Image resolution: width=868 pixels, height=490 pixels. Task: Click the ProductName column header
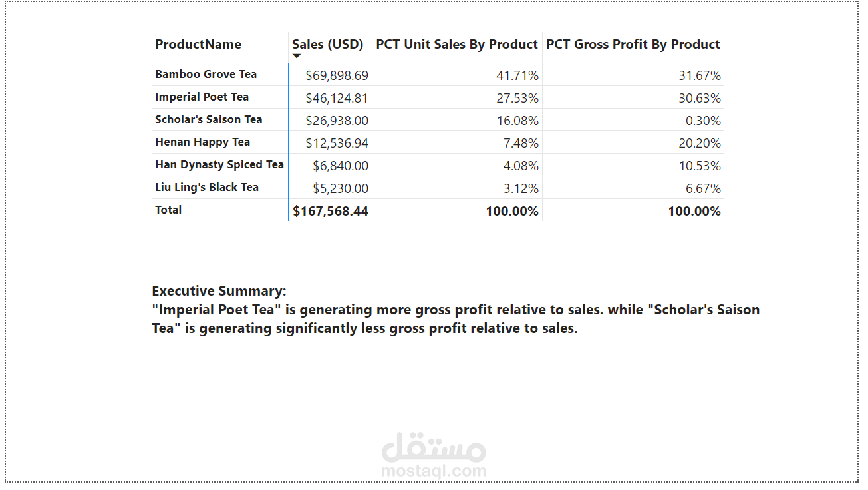point(198,45)
